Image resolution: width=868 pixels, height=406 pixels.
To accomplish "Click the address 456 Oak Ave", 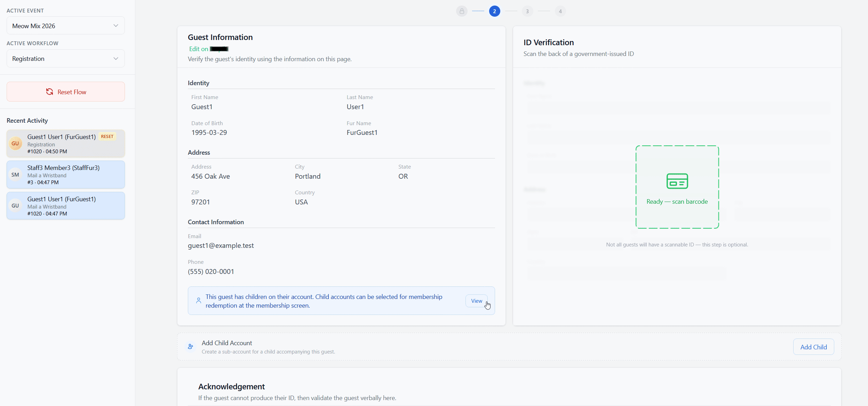I will click(210, 177).
